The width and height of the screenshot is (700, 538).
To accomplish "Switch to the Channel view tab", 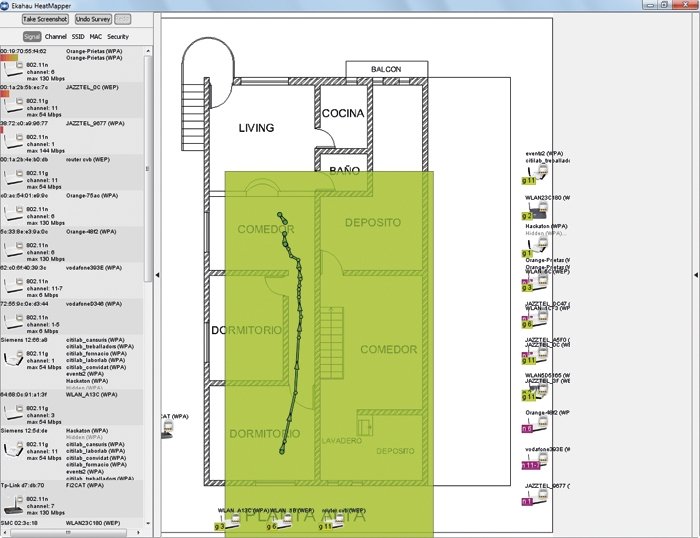I will point(56,37).
